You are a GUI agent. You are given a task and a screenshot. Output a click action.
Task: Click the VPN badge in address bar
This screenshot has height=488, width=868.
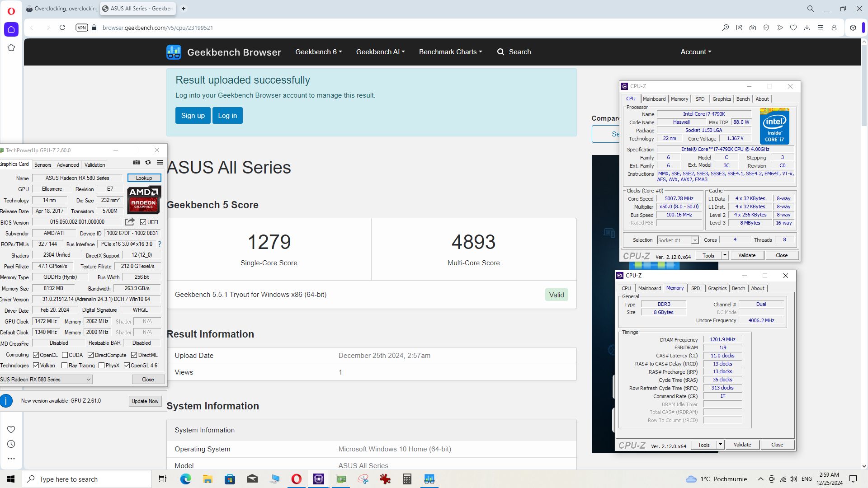point(81,28)
